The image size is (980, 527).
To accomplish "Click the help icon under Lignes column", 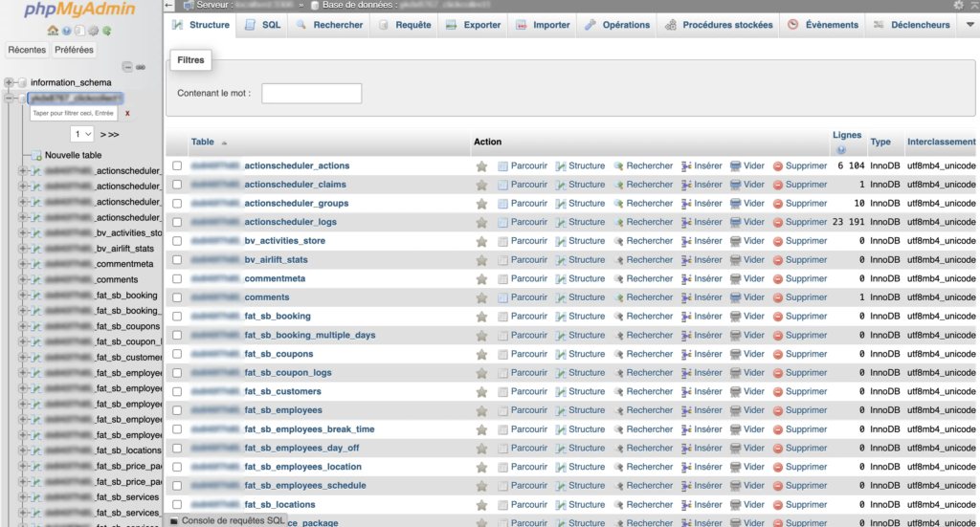I will click(840, 150).
